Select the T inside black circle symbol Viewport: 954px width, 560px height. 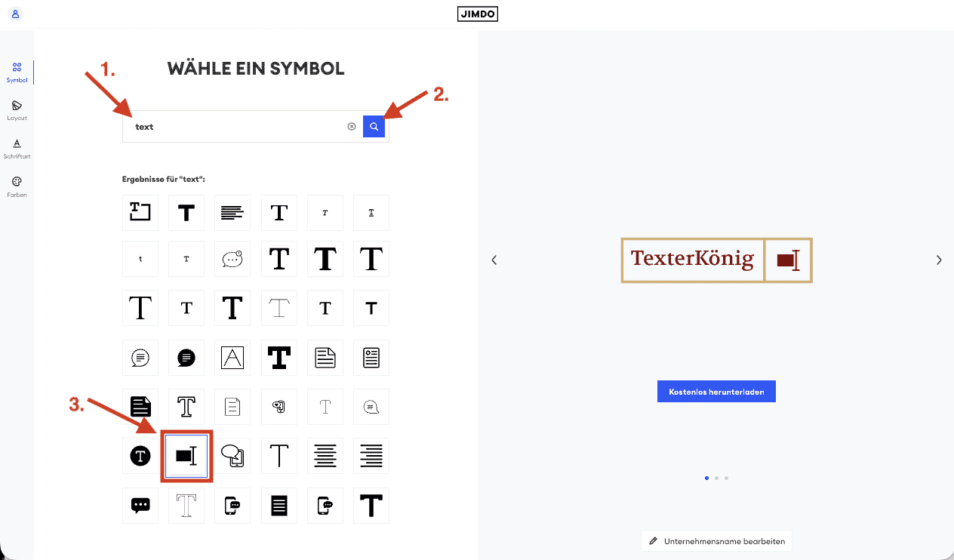(x=140, y=456)
